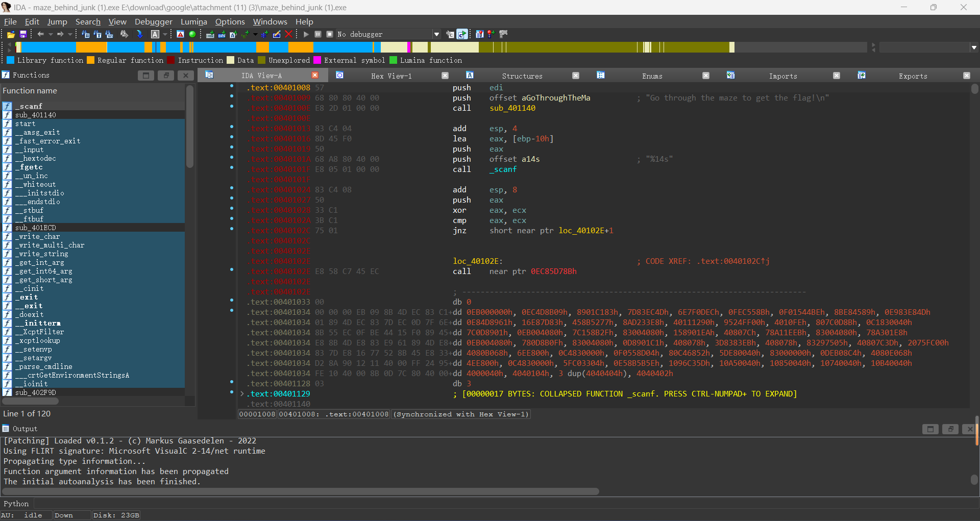
Task: Switch to the Exports tab
Action: 913,76
